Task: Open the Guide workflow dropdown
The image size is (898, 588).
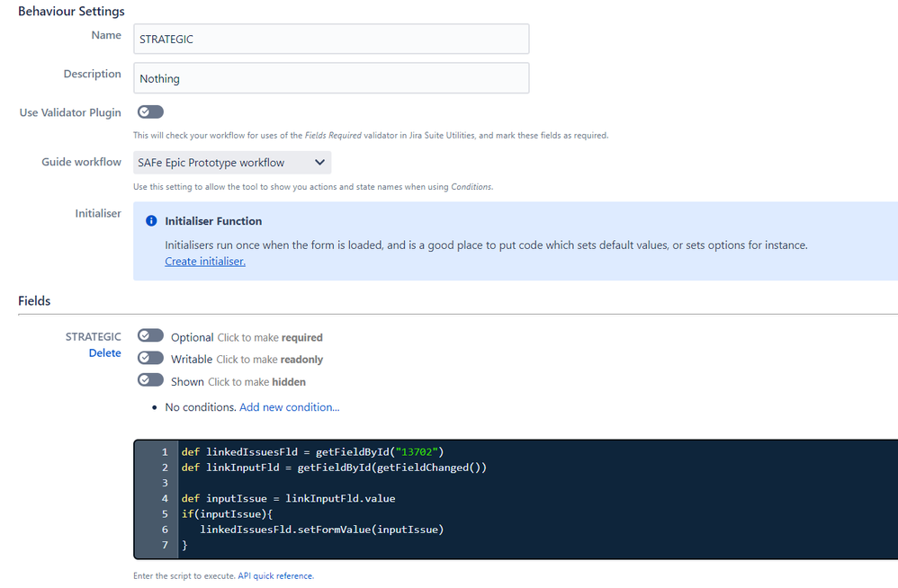Action: point(232,163)
